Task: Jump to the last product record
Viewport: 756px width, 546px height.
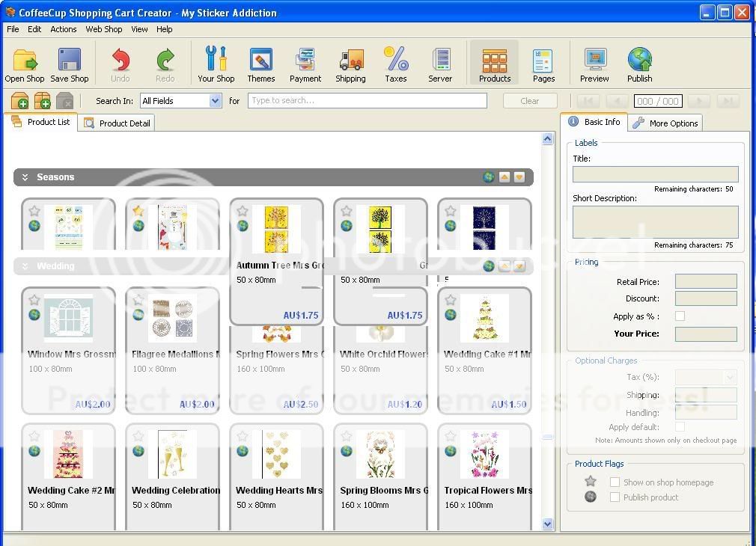Action: (728, 101)
